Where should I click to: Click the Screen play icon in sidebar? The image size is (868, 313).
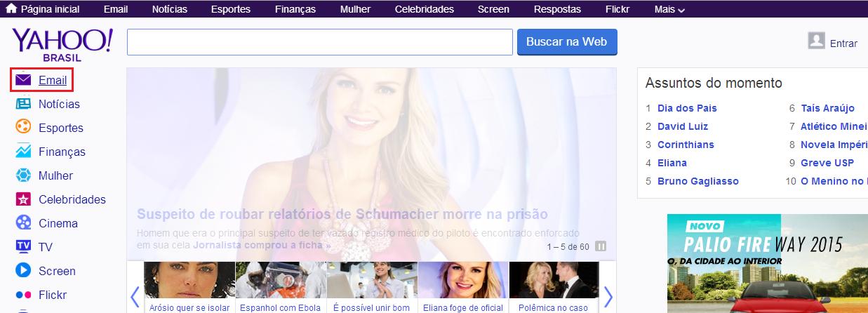coord(23,271)
